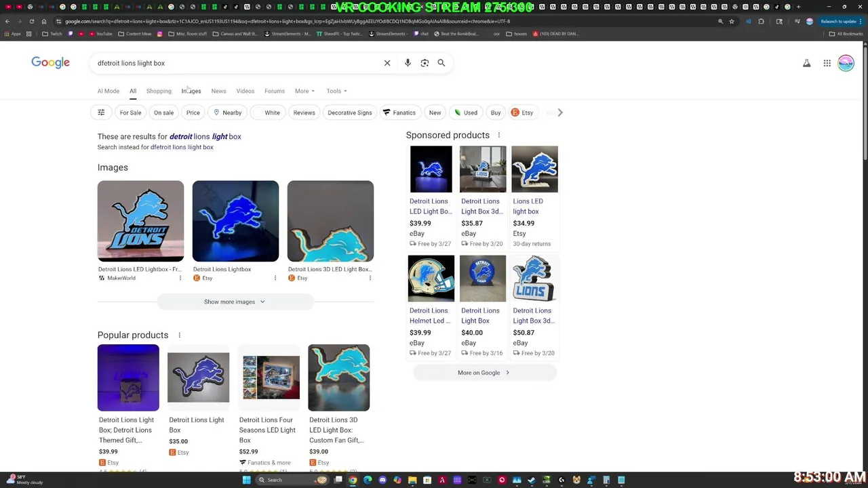This screenshot has height=488, width=868.
Task: Open Discord from the taskbar
Action: click(382, 480)
